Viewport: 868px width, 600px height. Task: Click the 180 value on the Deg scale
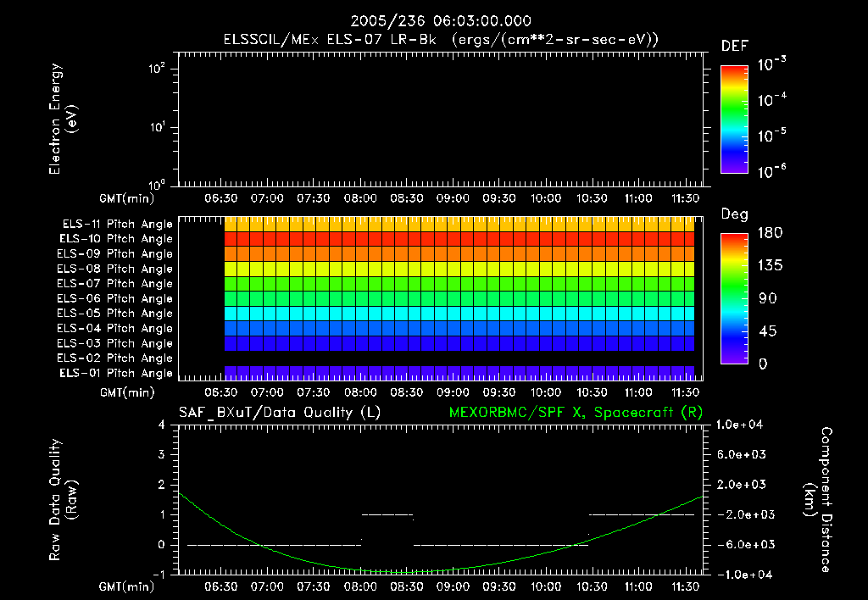point(770,233)
